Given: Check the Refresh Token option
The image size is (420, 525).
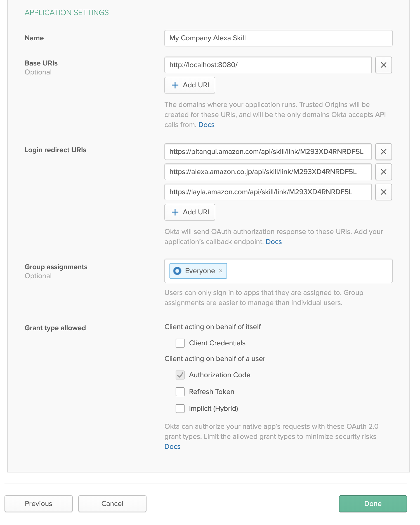Looking at the screenshot, I should pos(180,392).
